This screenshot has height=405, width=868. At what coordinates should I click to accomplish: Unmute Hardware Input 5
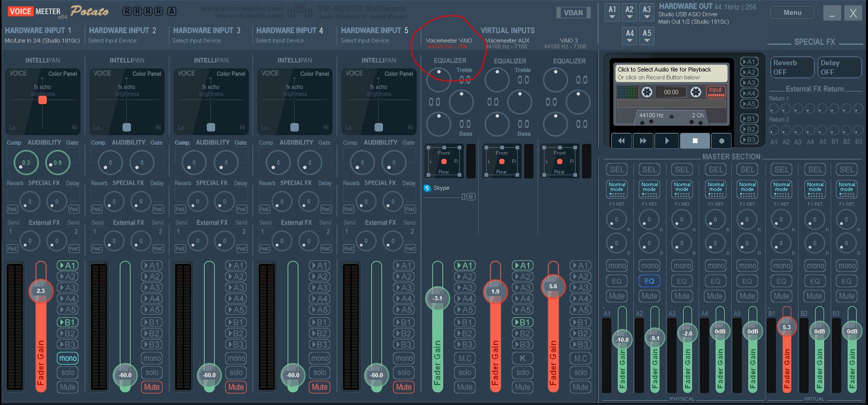tap(403, 387)
